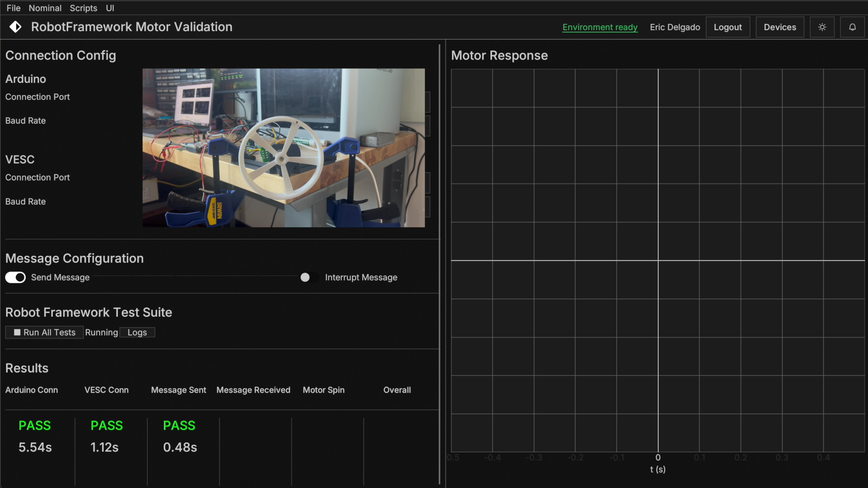The image size is (868, 488).
Task: Click the vertical divider between panels
Action: tap(439, 264)
